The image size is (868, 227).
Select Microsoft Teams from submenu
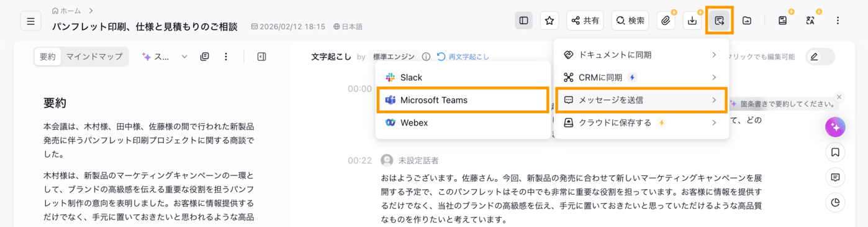point(463,100)
